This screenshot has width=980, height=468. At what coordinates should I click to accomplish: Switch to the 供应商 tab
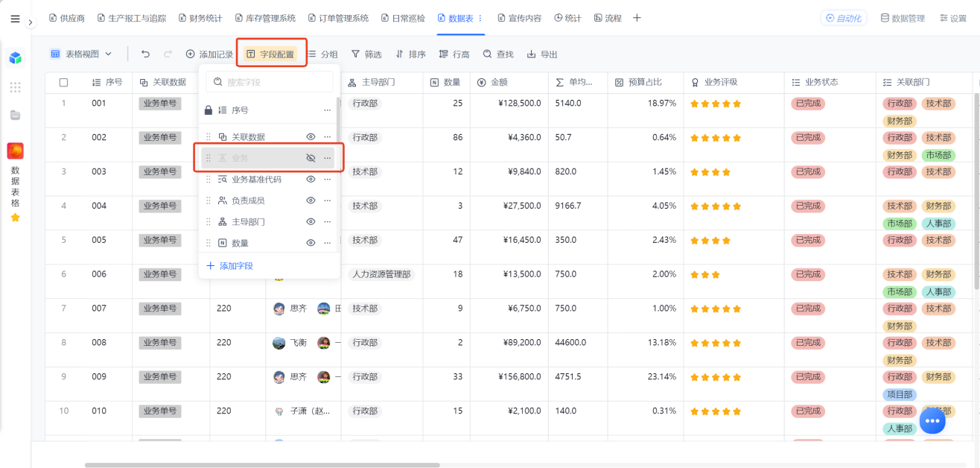click(67, 18)
